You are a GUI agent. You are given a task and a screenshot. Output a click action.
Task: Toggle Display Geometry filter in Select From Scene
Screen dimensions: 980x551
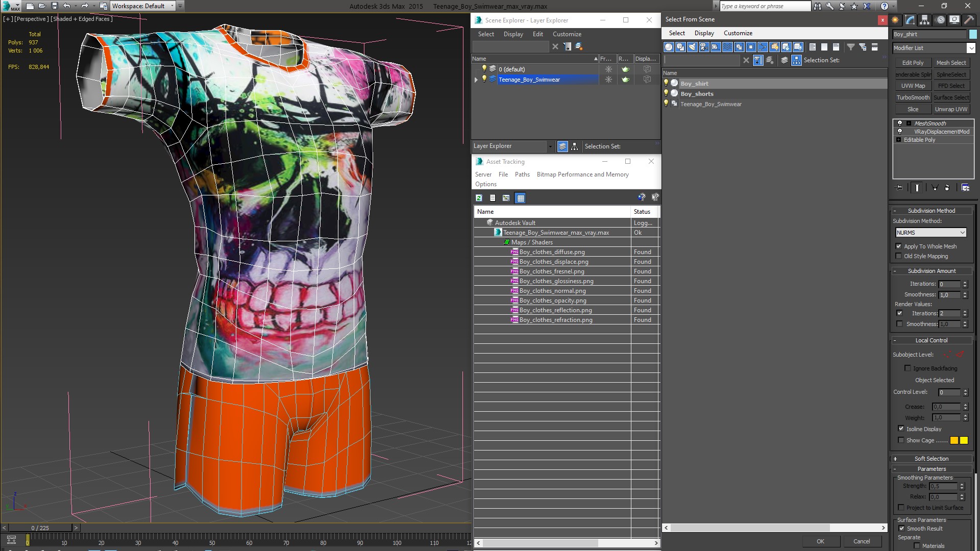[x=669, y=47]
